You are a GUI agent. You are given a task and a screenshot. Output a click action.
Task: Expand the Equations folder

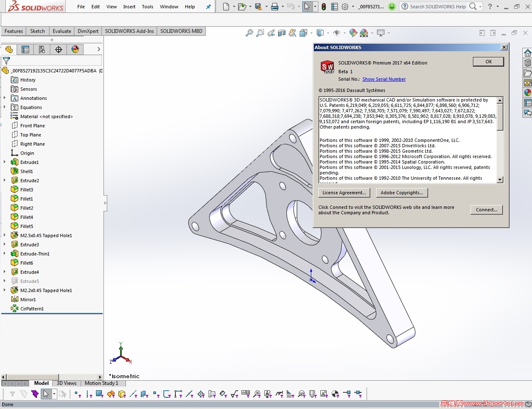point(5,107)
